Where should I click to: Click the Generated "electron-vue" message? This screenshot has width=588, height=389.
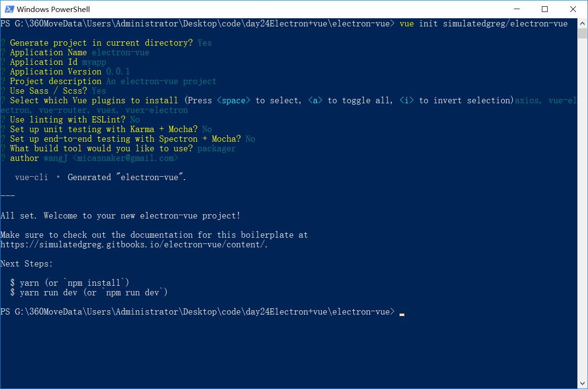pos(126,177)
